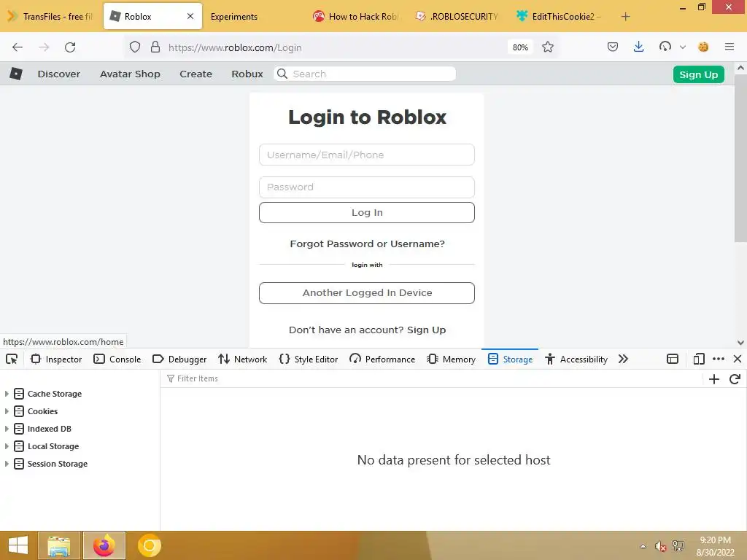
Task: Click the Firefox taskbar icon
Action: [104, 545]
